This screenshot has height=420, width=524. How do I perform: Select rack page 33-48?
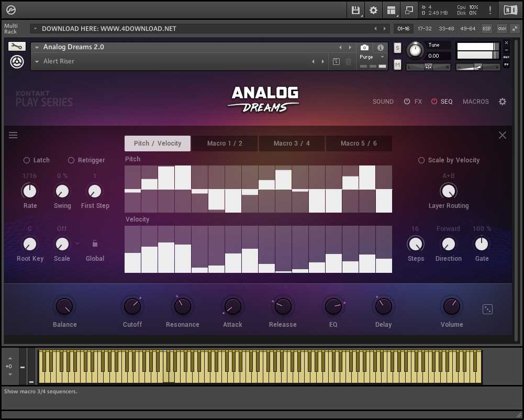click(446, 28)
